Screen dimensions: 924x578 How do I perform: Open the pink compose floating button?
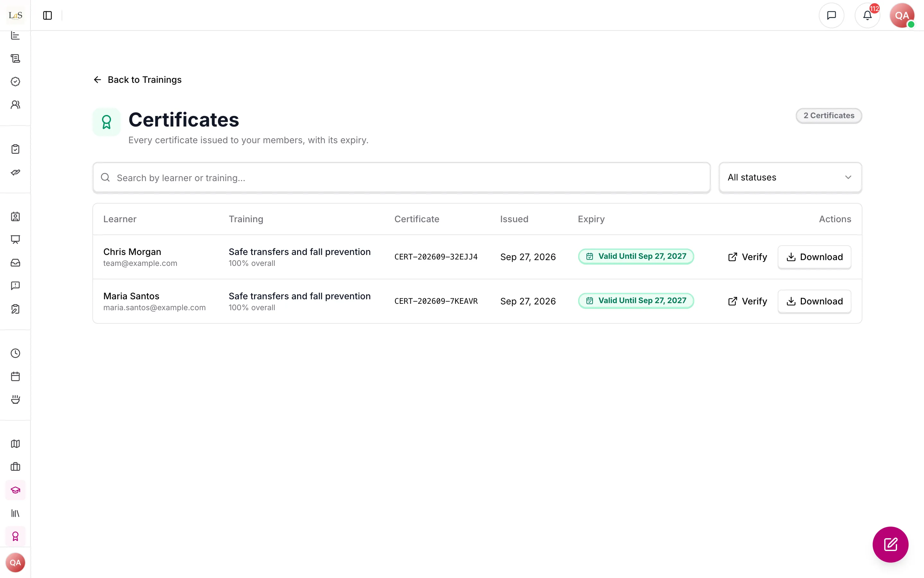[x=890, y=544]
